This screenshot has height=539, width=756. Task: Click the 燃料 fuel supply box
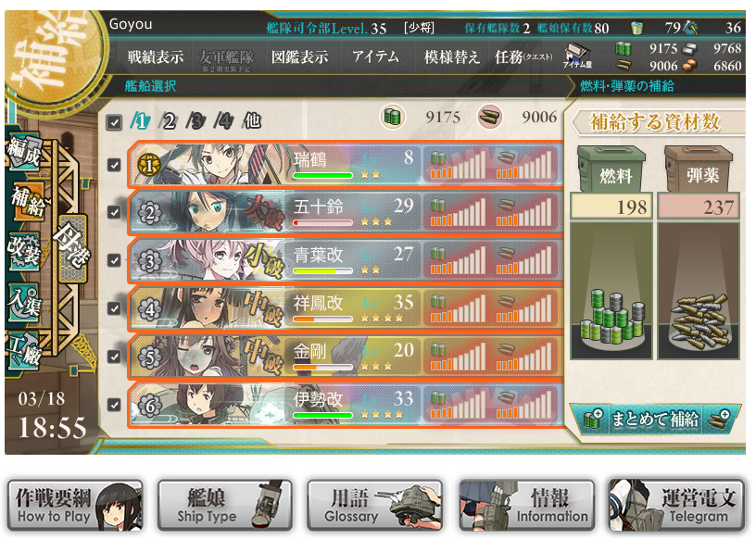(x=611, y=169)
